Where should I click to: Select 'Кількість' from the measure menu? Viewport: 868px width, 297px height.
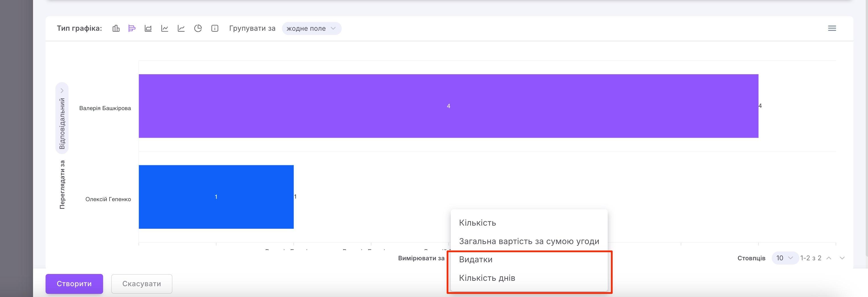tap(477, 222)
